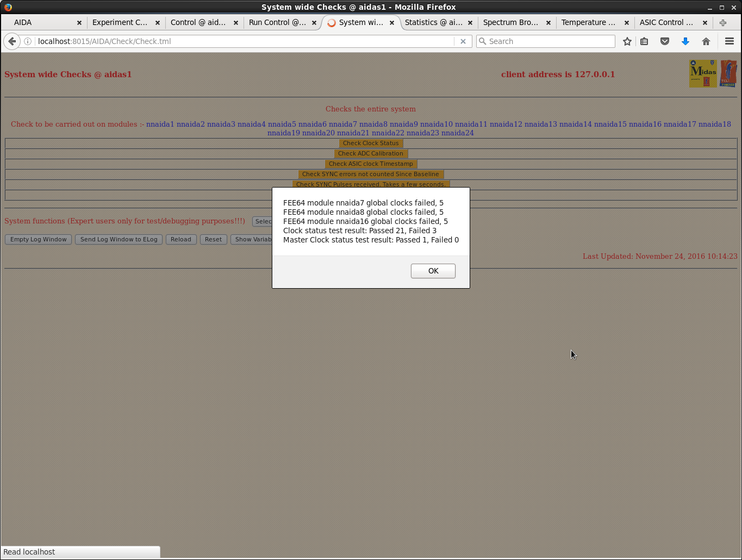Close the Statistics @ ai... tab

pos(470,23)
